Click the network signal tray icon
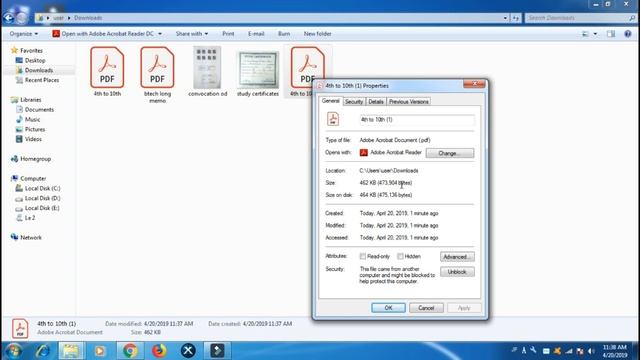This screenshot has height=360, width=640. click(569, 351)
